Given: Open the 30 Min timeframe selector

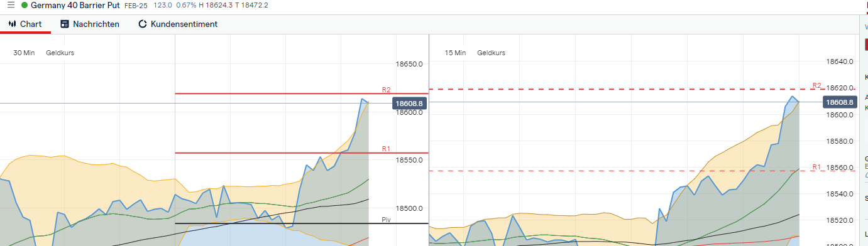Looking at the screenshot, I should click(x=24, y=53).
